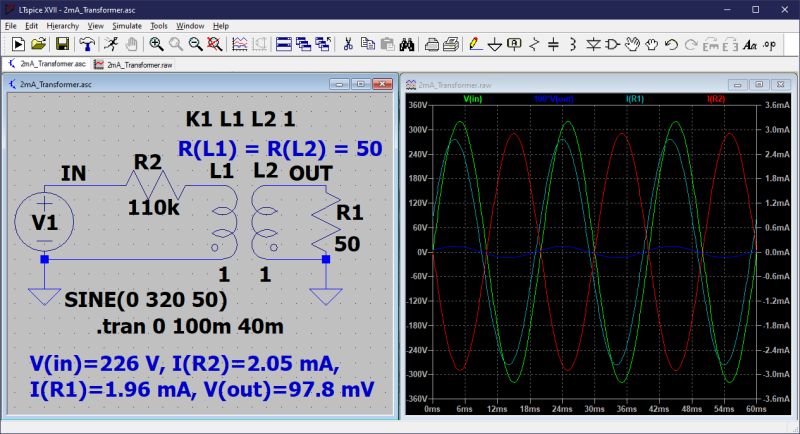This screenshot has height=434, width=800.
Task: Click the Copy toolbar icon
Action: (x=367, y=44)
